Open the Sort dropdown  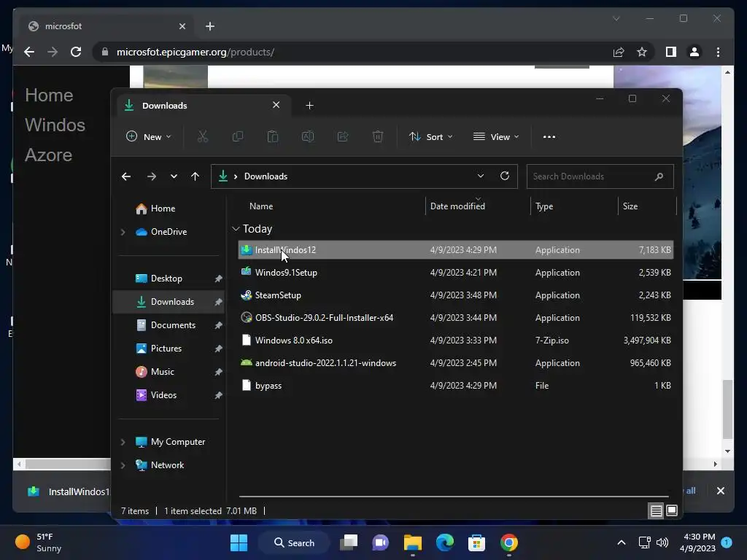pos(430,136)
